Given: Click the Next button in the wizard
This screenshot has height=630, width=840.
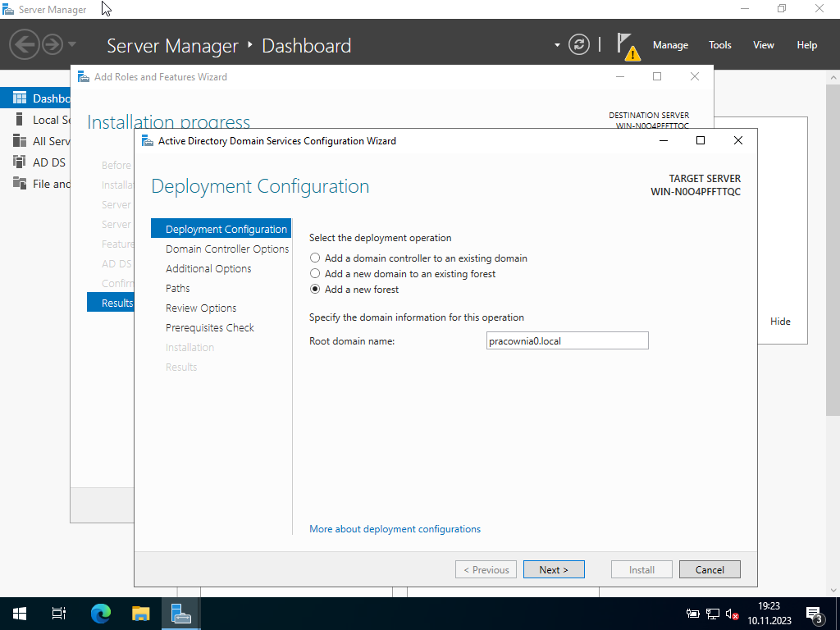Looking at the screenshot, I should point(554,569).
